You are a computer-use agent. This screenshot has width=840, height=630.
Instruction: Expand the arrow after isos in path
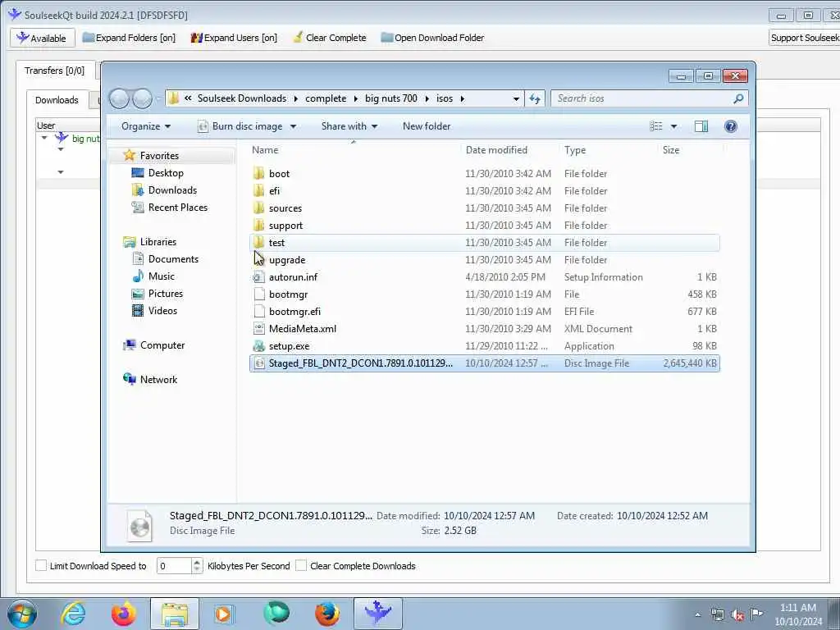coord(463,98)
